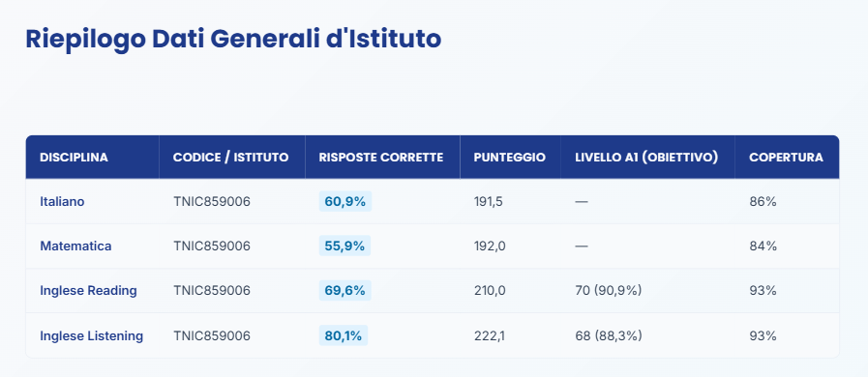The width and height of the screenshot is (868, 377).
Task: Select the 222,1 score cell
Action: click(489, 335)
